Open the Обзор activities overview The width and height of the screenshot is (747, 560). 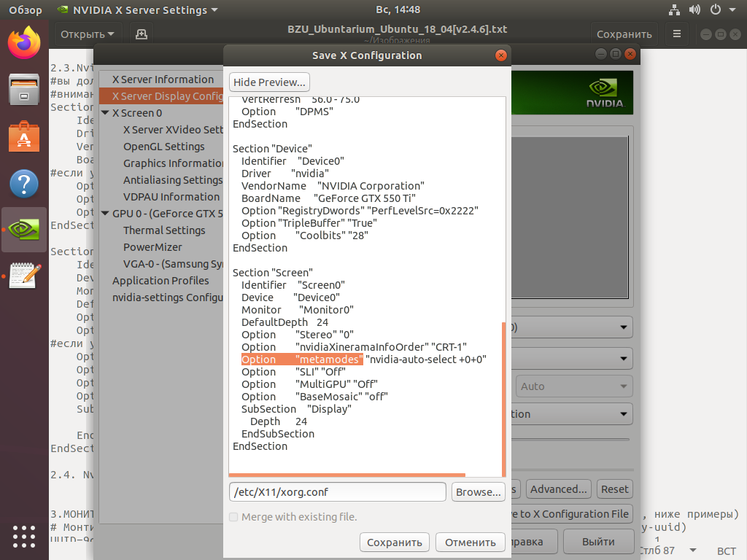pyautogui.click(x=26, y=10)
